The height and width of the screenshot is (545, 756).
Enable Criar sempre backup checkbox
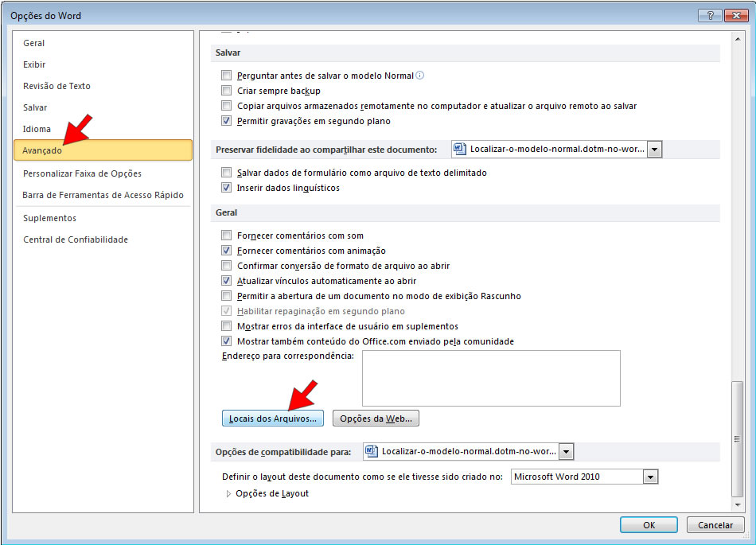pyautogui.click(x=227, y=91)
